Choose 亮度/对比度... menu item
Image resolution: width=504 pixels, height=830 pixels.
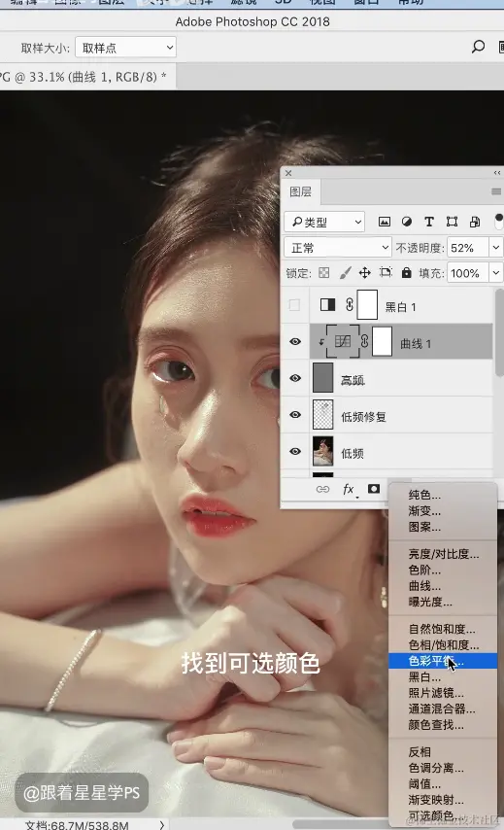443,554
